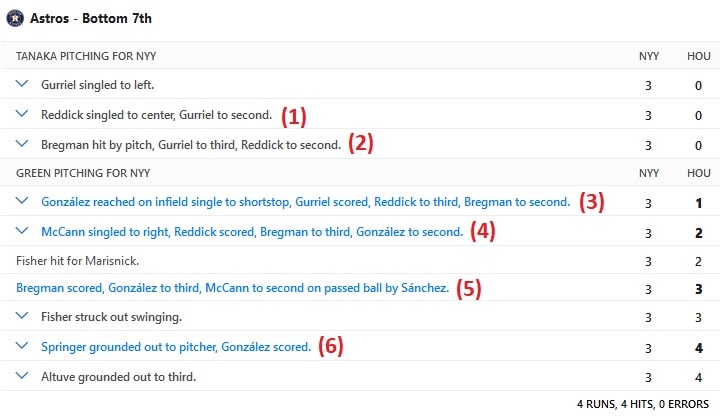
Task: Expand the Bregman hit by pitch play
Action: (x=22, y=144)
